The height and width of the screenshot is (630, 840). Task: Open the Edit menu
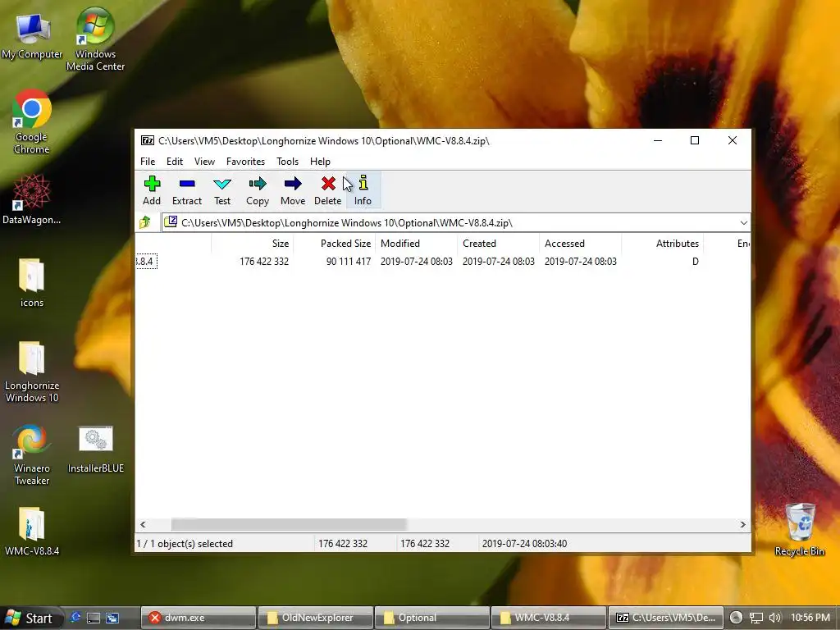[x=175, y=162]
